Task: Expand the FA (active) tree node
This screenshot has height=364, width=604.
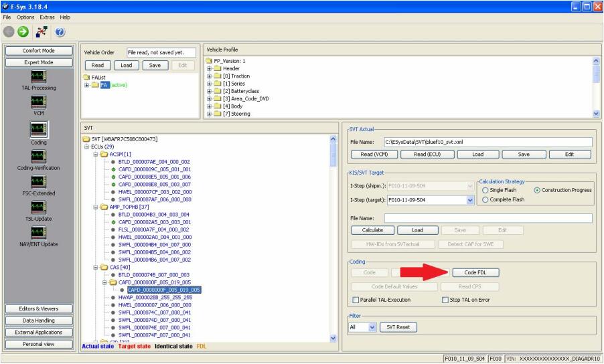Action: (86, 85)
